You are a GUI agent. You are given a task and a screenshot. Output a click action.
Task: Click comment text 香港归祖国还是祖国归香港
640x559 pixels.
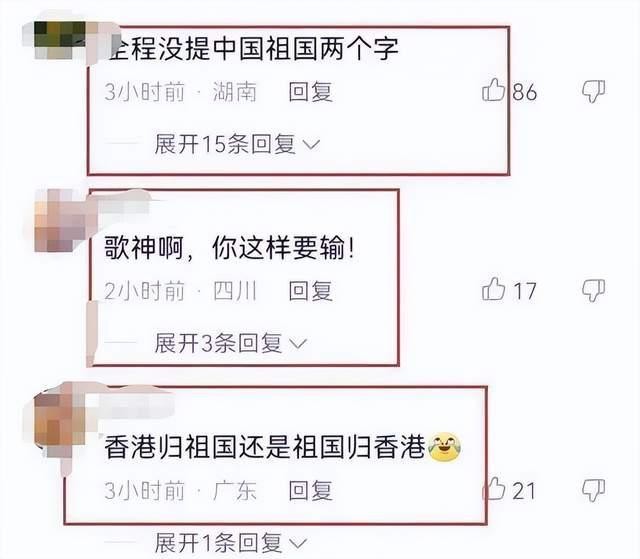click(x=265, y=447)
